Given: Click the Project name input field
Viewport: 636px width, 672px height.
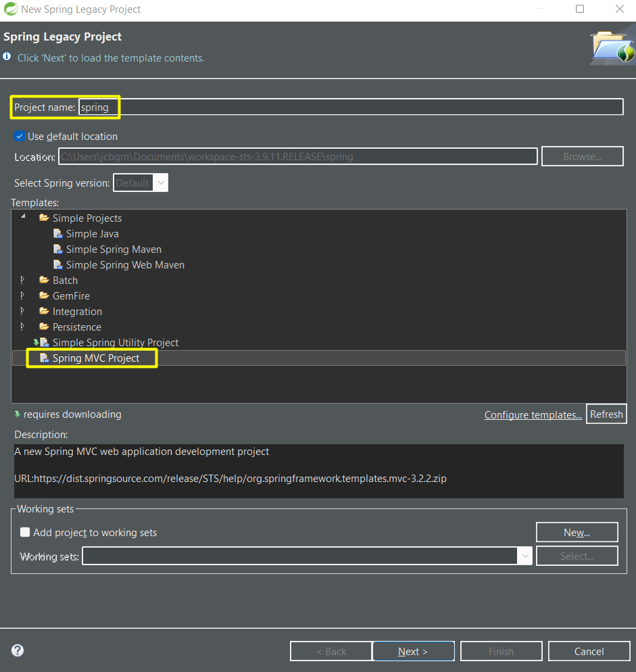Looking at the screenshot, I should tap(351, 107).
